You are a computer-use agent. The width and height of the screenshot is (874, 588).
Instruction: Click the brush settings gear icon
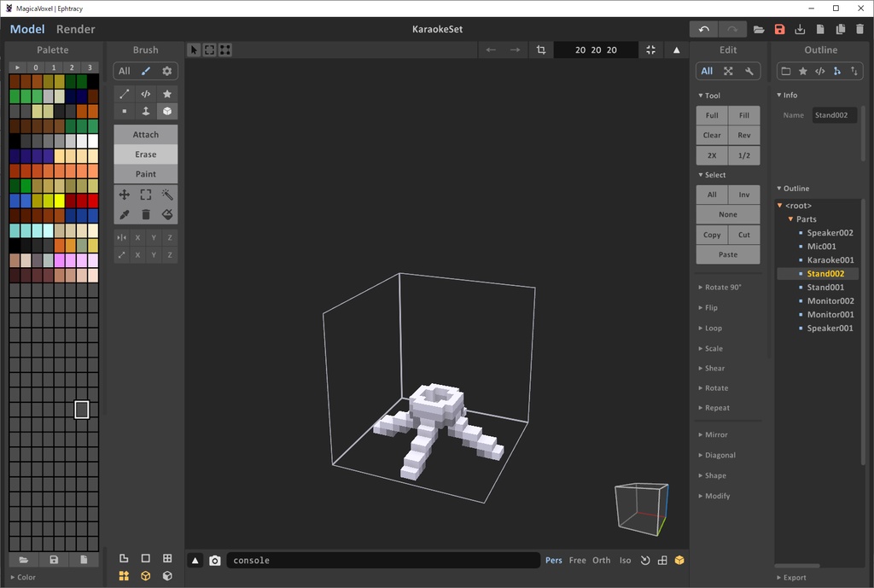tap(166, 71)
